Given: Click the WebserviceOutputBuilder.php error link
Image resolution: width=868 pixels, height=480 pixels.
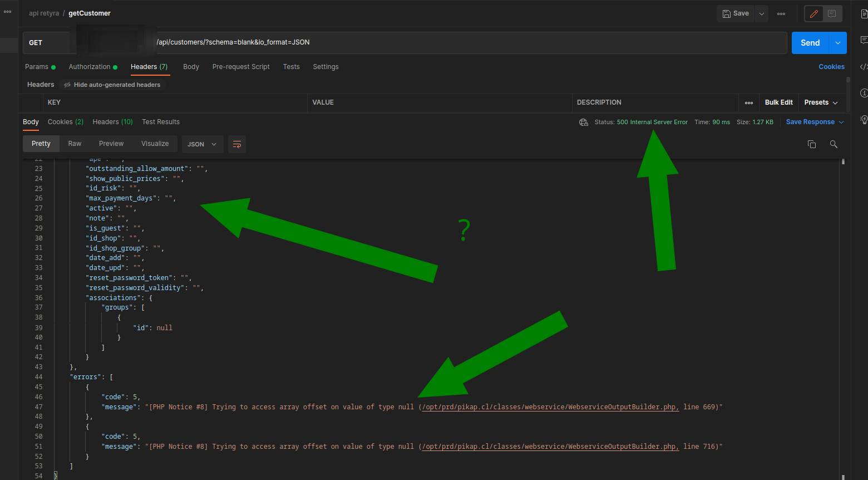Looking at the screenshot, I should pos(549,406).
